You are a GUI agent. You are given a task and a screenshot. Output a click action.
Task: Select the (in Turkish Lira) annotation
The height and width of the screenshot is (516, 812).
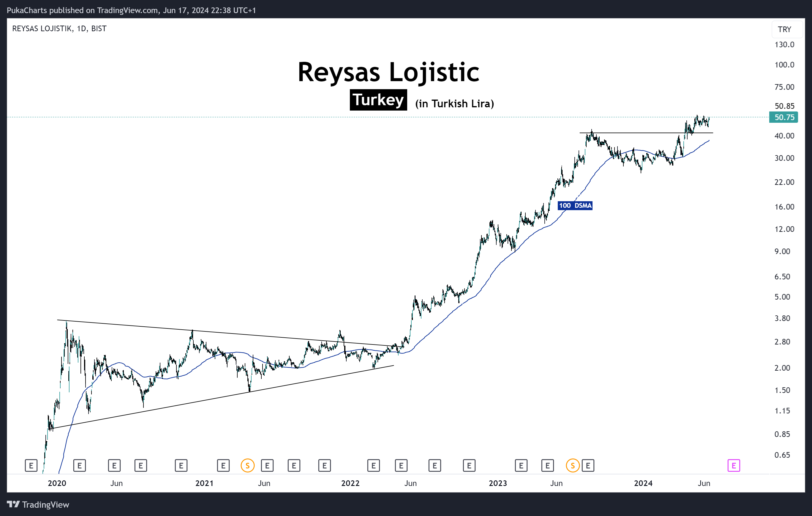pyautogui.click(x=454, y=104)
